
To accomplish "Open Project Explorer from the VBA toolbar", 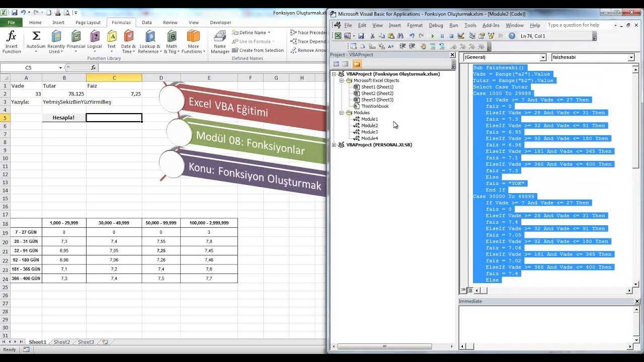I will (472, 36).
